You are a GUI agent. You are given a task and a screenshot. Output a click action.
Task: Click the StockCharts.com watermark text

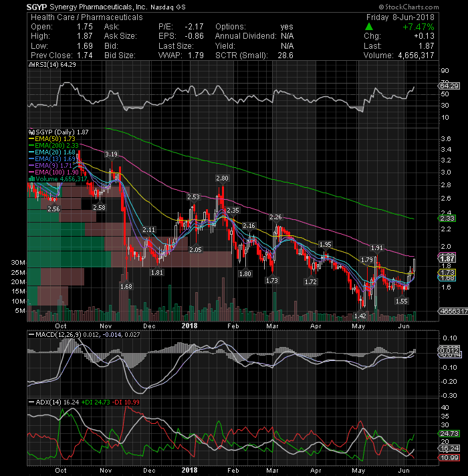408,7
